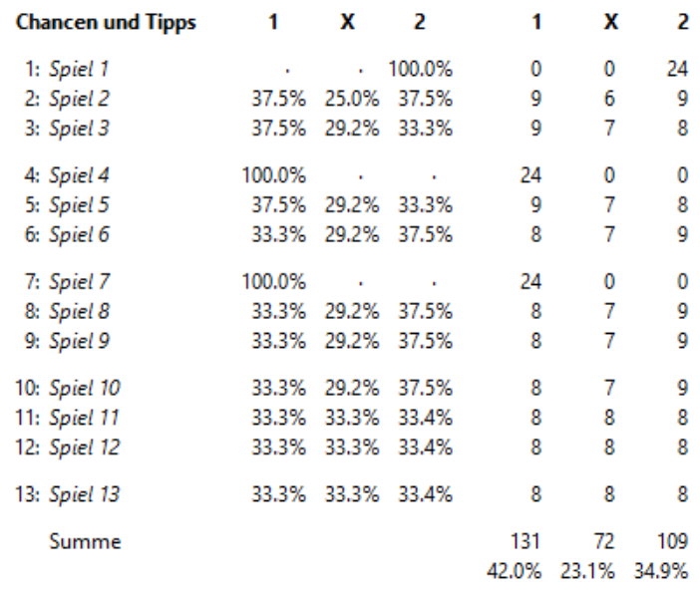
Task: Click the Spiel 7 row label
Action: [x=79, y=282]
